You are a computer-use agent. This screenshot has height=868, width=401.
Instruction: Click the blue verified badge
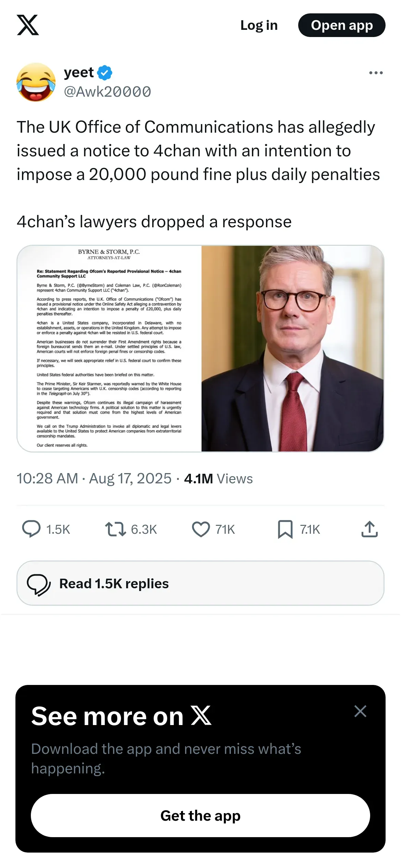pyautogui.click(x=105, y=73)
